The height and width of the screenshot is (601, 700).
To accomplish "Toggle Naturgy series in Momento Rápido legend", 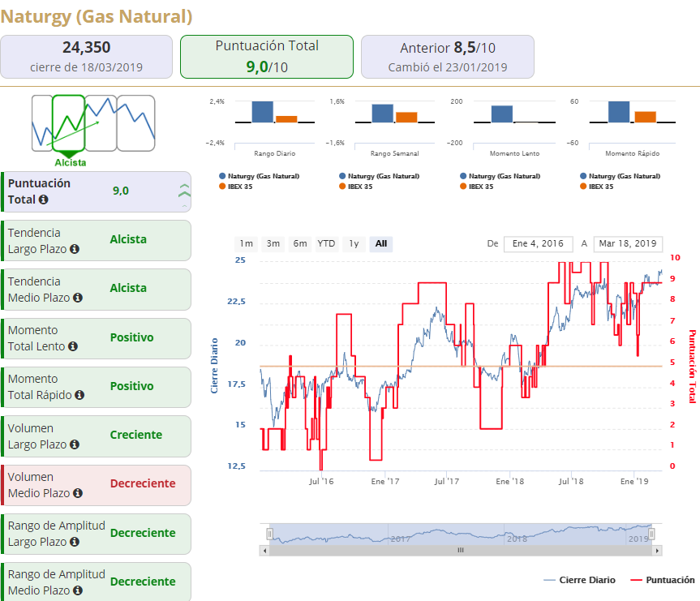I will pos(620,176).
